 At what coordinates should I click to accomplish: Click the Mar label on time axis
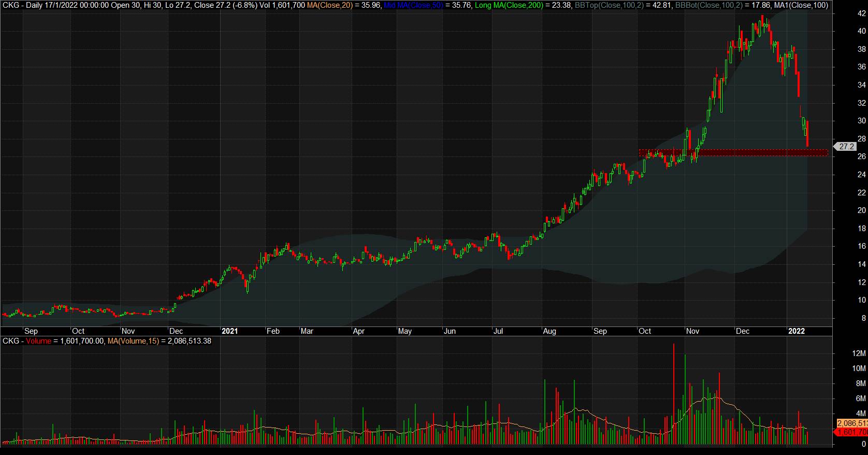coord(307,331)
